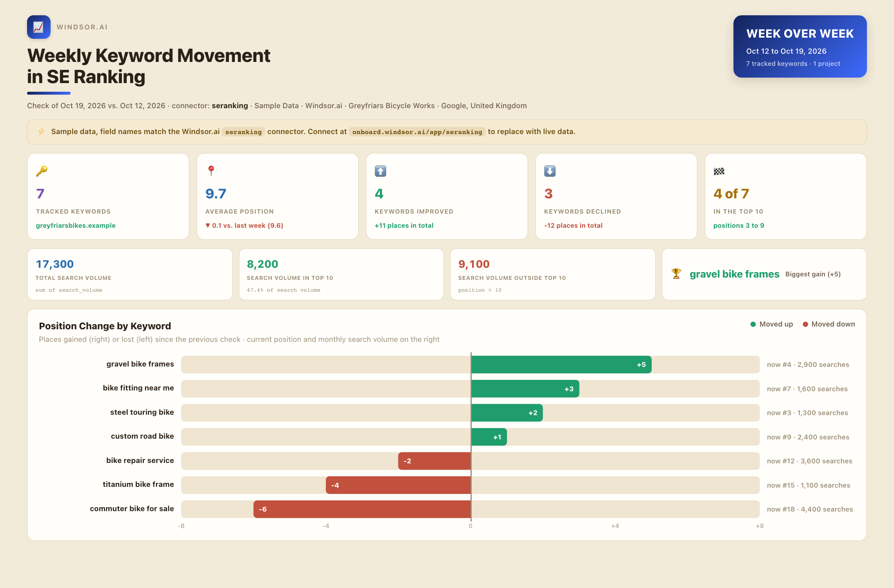Click the red Moved down legend dot
The image size is (894, 588).
tap(805, 324)
